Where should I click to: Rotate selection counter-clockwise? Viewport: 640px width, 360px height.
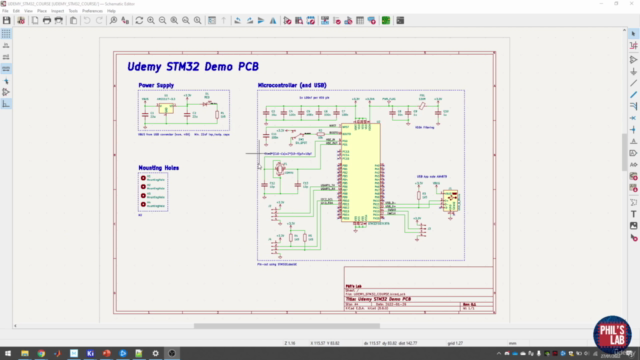pyautogui.click(x=238, y=20)
